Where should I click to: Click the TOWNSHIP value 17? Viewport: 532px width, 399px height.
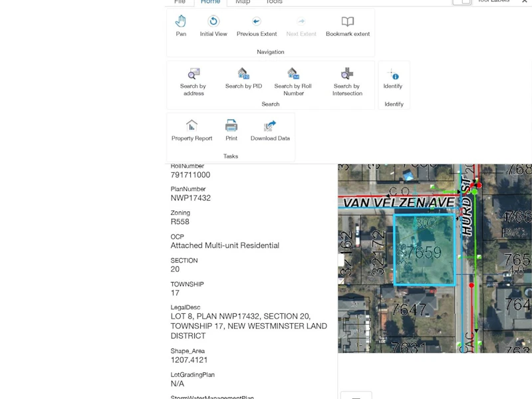[x=175, y=293]
